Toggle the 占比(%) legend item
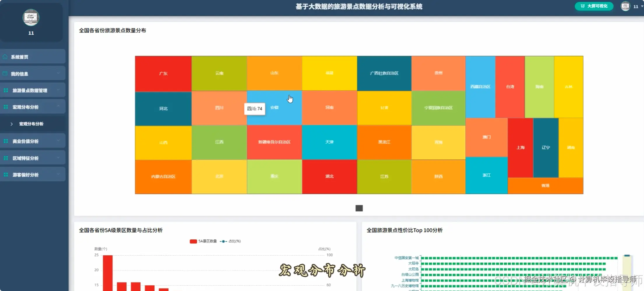644x291 pixels. pos(231,241)
